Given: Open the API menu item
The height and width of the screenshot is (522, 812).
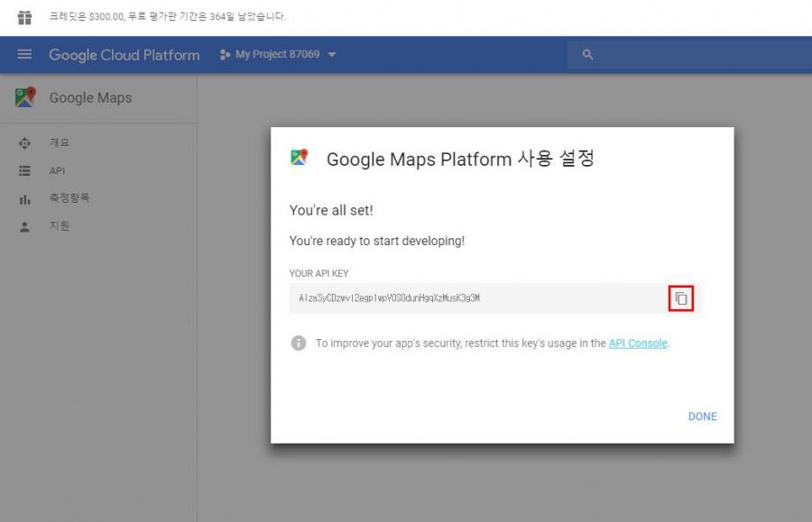Looking at the screenshot, I should (57, 171).
